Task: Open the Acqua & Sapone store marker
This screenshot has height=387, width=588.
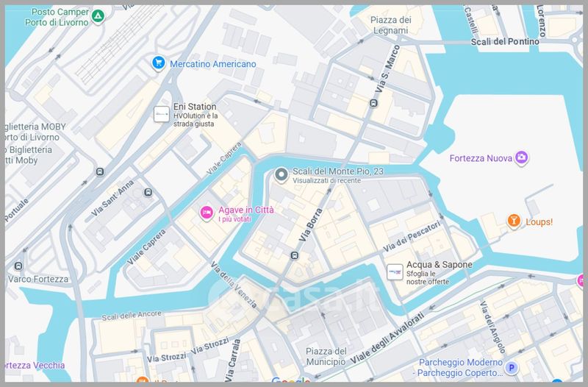Action: pos(395,271)
